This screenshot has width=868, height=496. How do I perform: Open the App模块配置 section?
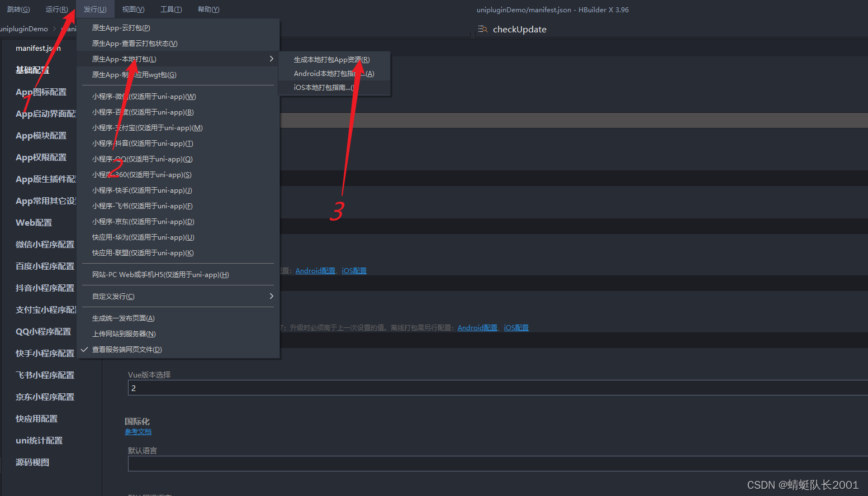coord(41,136)
